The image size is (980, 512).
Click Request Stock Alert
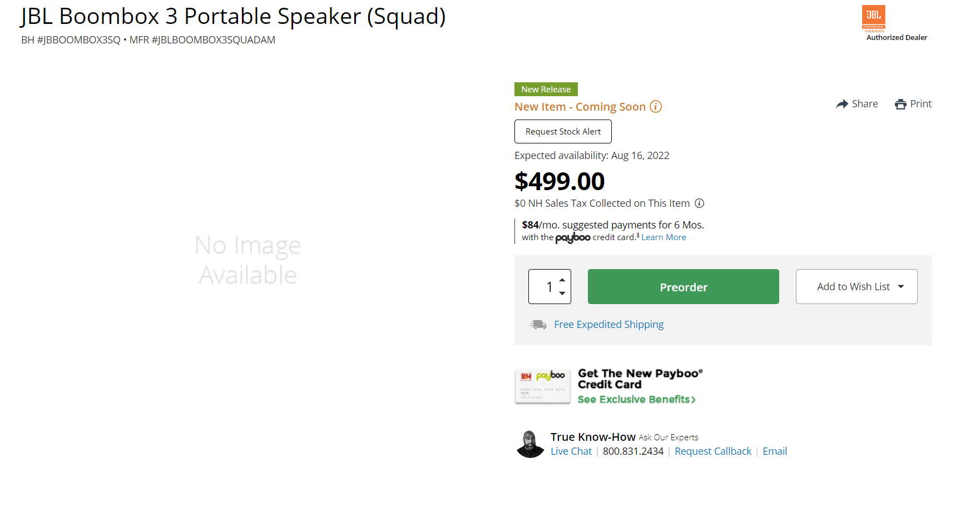pos(562,131)
